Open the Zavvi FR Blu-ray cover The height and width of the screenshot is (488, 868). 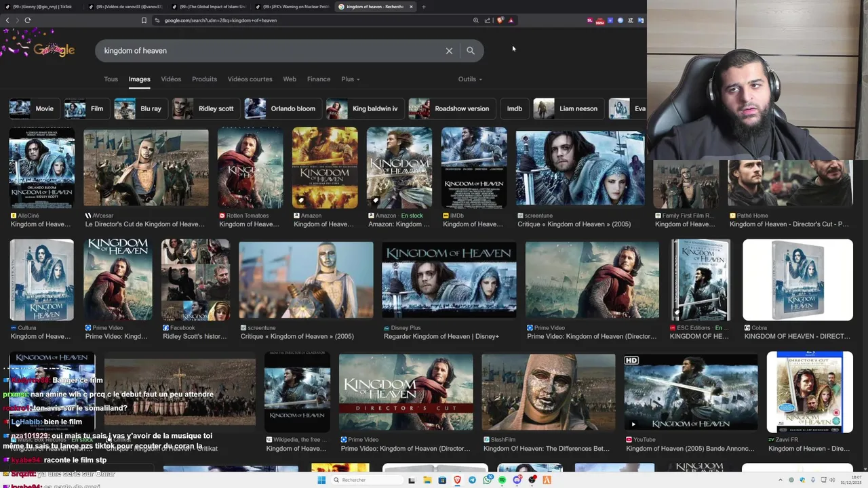810,392
